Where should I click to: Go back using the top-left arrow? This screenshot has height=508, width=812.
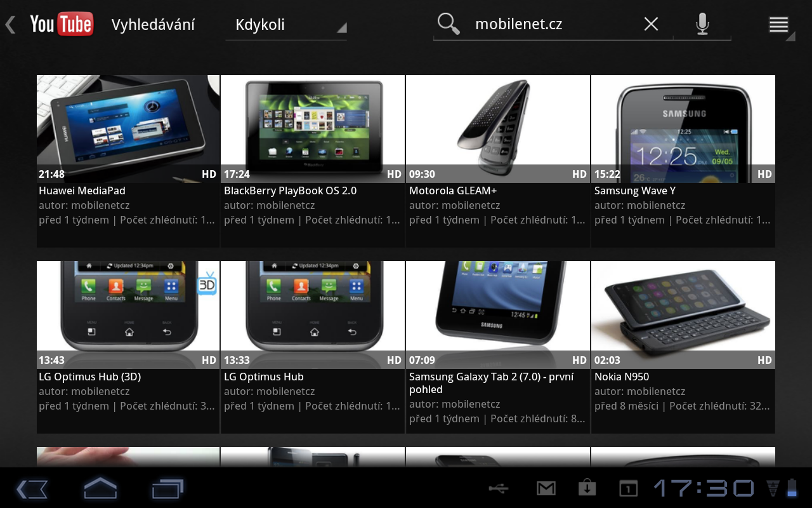pos(10,23)
